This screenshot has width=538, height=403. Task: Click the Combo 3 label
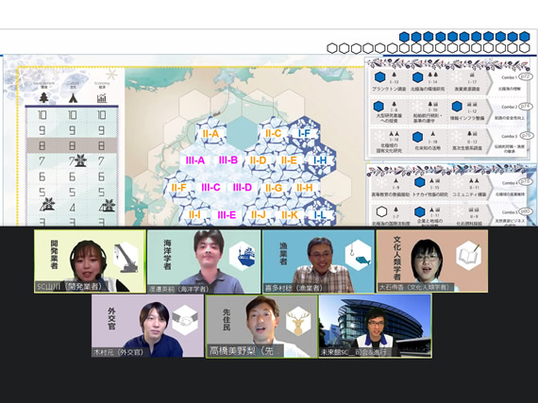click(x=509, y=137)
